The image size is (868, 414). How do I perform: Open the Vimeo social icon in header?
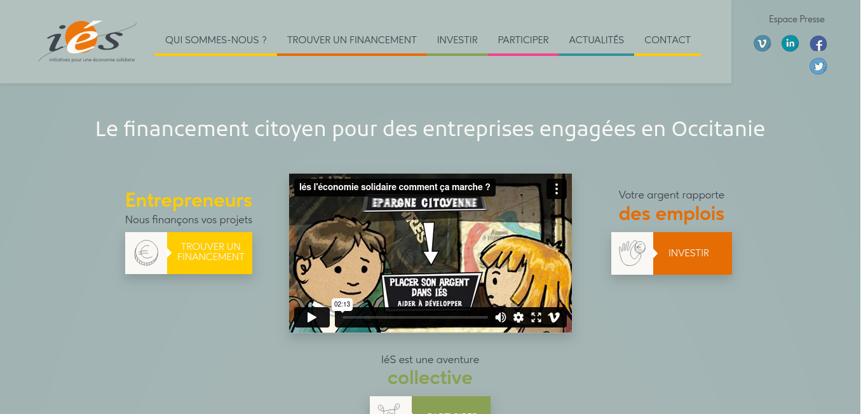pos(762,43)
